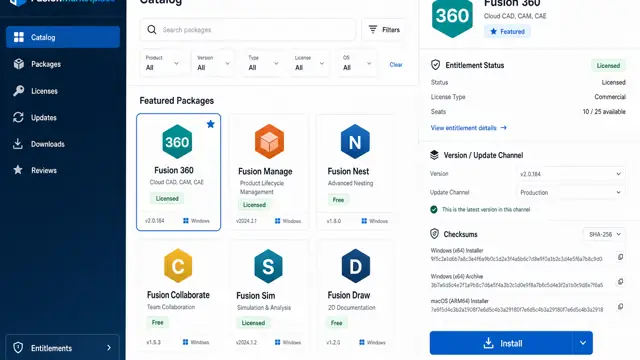Click the search magnifier icon
The height and width of the screenshot is (360, 640).
point(152,29)
